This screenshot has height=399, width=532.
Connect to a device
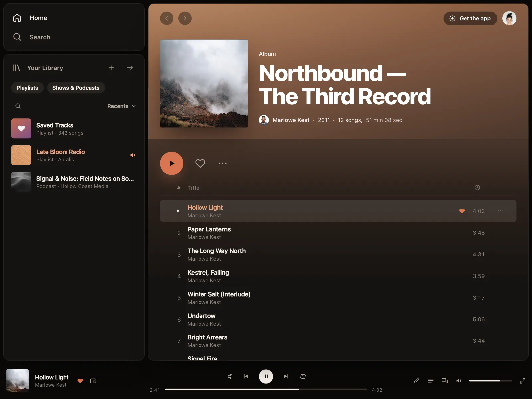(445, 380)
